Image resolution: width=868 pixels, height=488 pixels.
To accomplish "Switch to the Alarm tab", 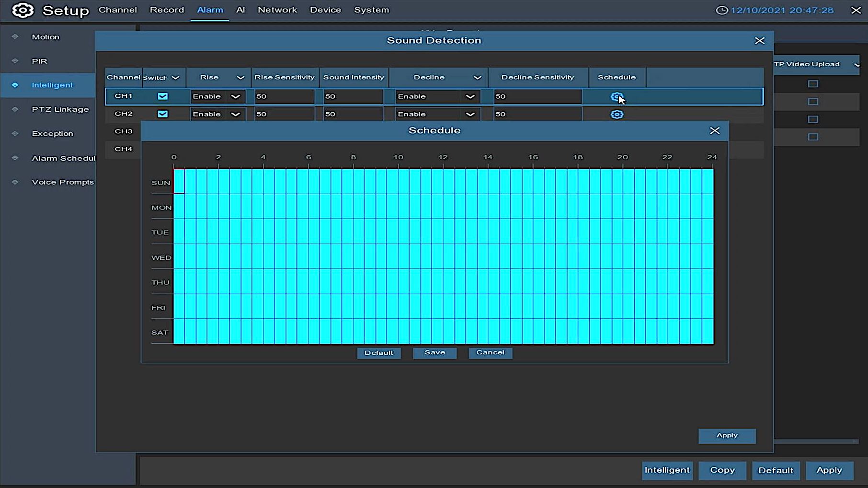I will click(x=210, y=10).
